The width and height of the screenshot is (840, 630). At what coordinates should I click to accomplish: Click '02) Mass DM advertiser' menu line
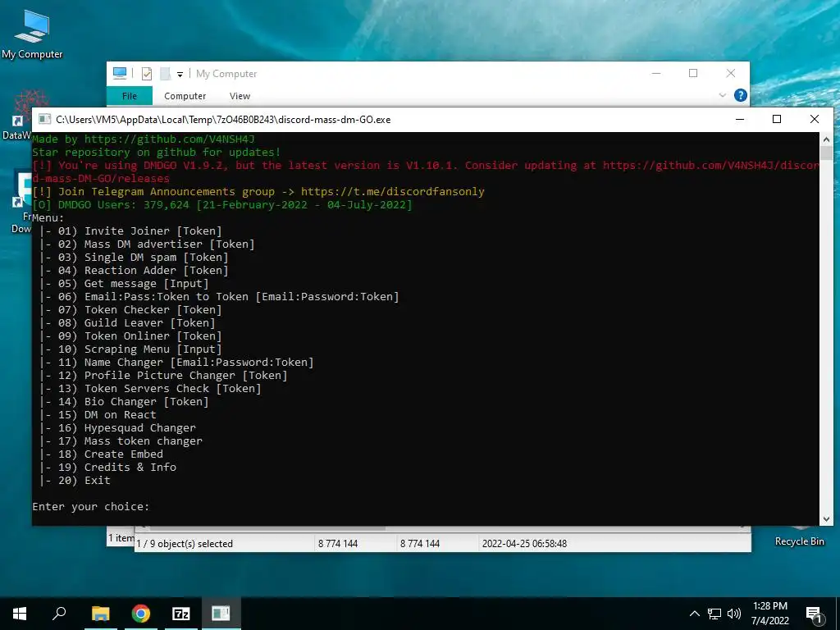156,244
